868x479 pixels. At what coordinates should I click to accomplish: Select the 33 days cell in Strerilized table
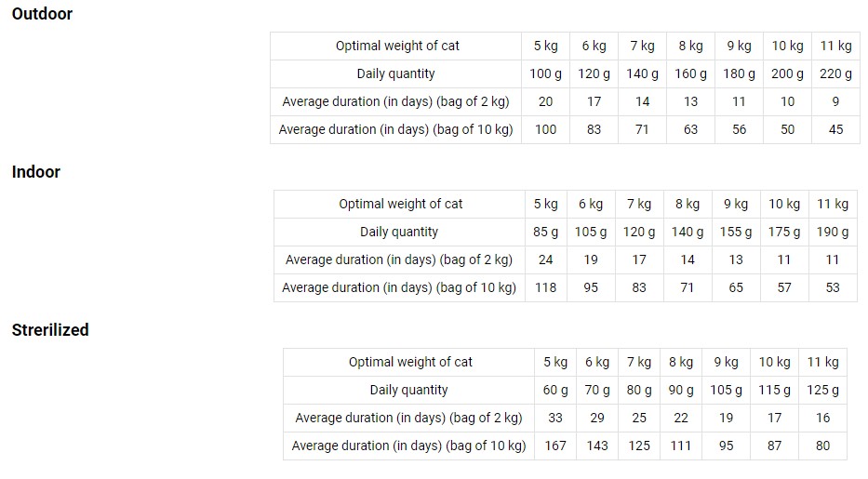point(555,418)
